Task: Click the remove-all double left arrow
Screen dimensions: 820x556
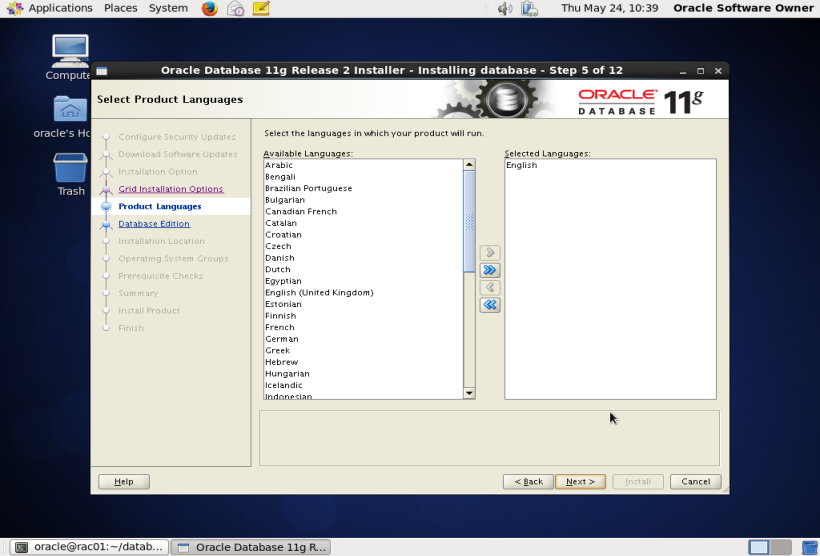Action: point(490,304)
